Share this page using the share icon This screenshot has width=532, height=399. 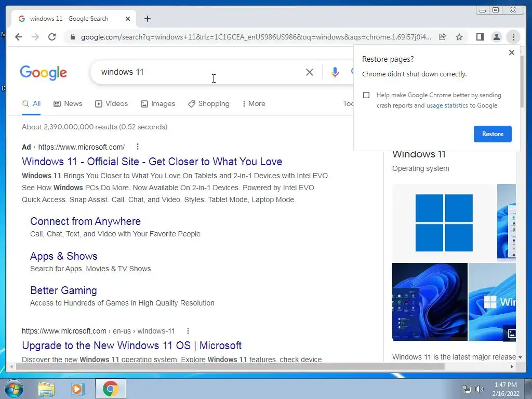coord(443,37)
